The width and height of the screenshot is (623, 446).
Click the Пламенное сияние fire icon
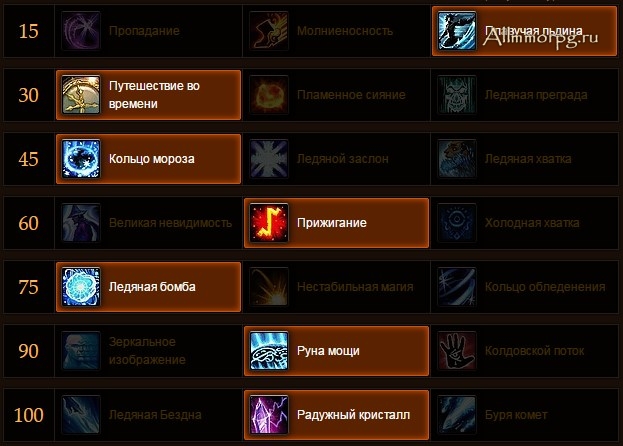269,95
